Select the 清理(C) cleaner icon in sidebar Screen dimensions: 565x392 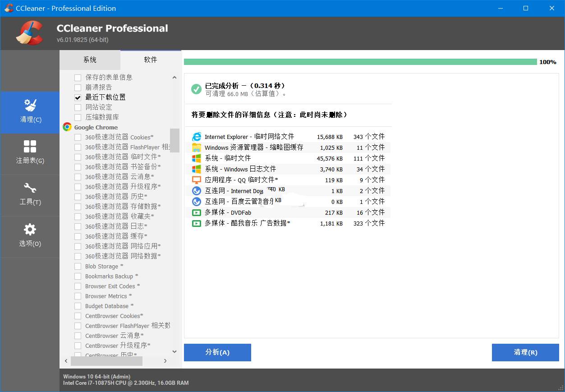click(x=30, y=112)
